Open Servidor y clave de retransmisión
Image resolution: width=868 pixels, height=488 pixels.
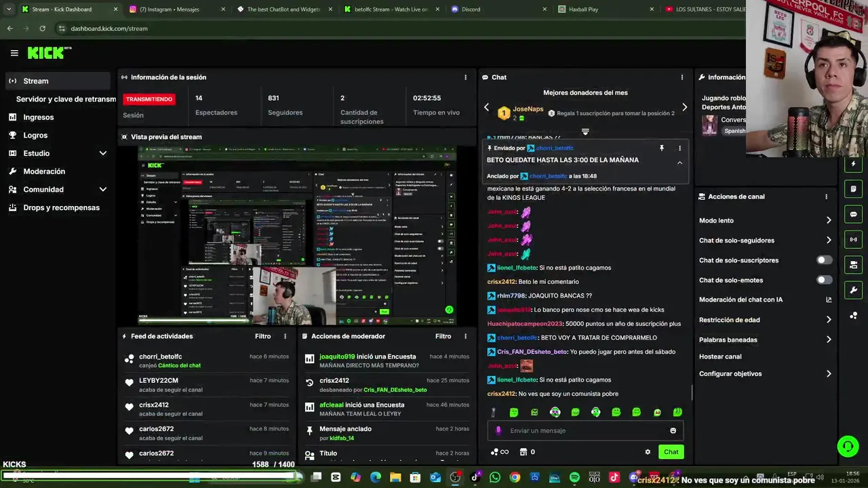(66, 99)
